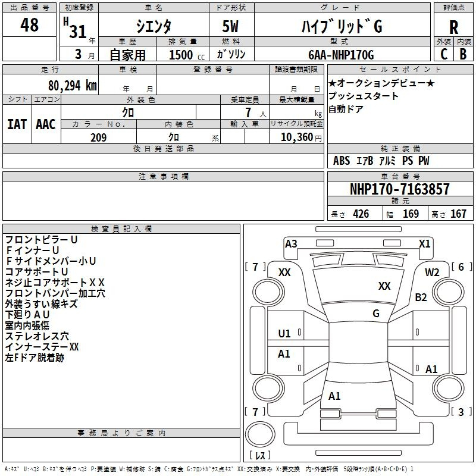Image resolution: width=476 pixels, height=476 pixels.
Task: Click the A3 damage mark on car diagram
Action: [291, 243]
